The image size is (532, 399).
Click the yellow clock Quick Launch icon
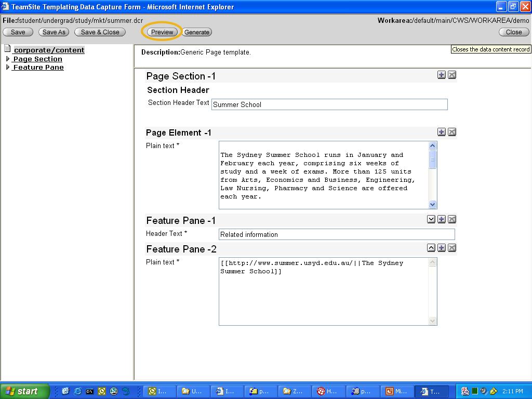coord(102,391)
